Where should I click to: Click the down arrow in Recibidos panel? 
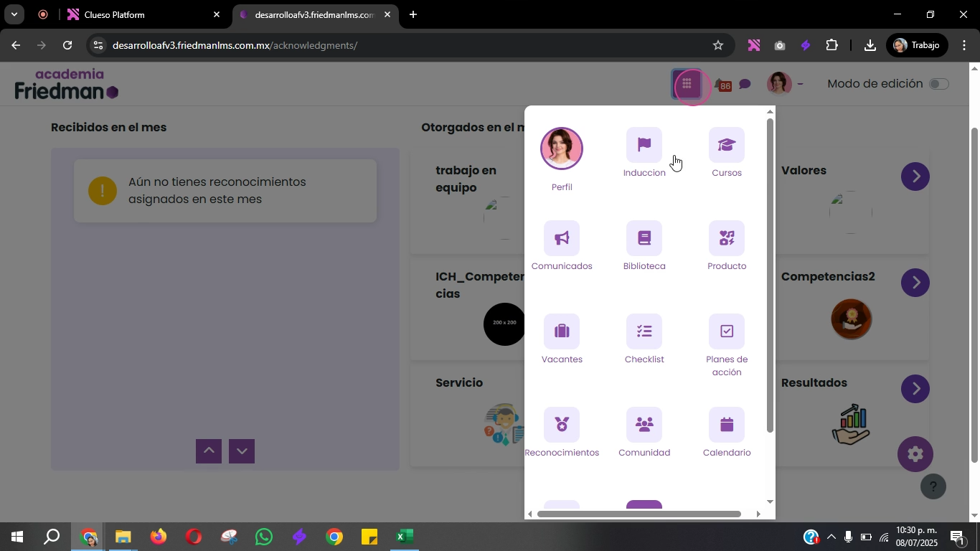(242, 451)
